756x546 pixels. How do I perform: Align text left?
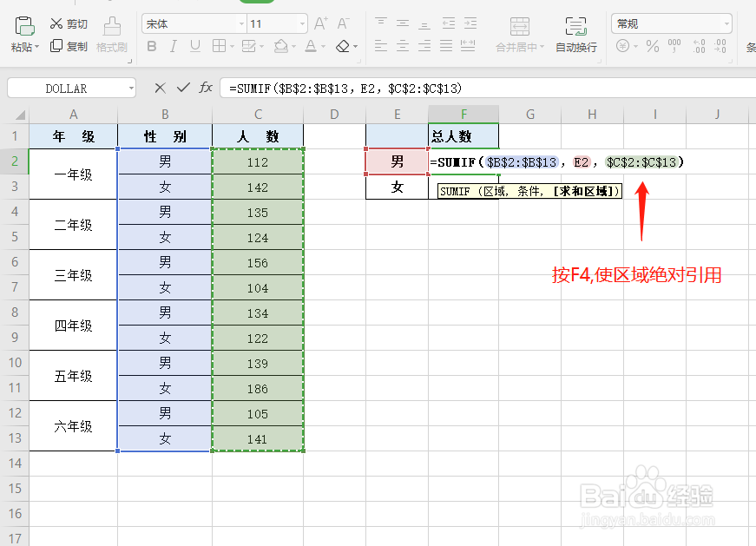tap(381, 46)
